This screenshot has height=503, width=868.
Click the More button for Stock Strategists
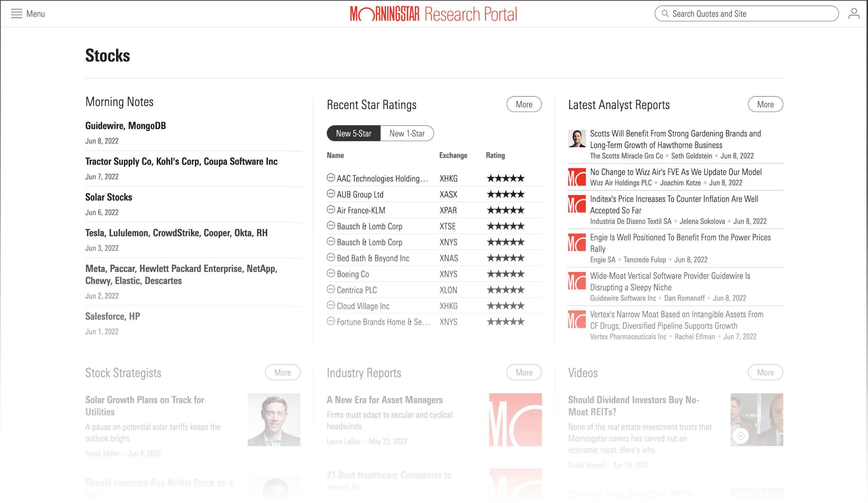point(282,372)
